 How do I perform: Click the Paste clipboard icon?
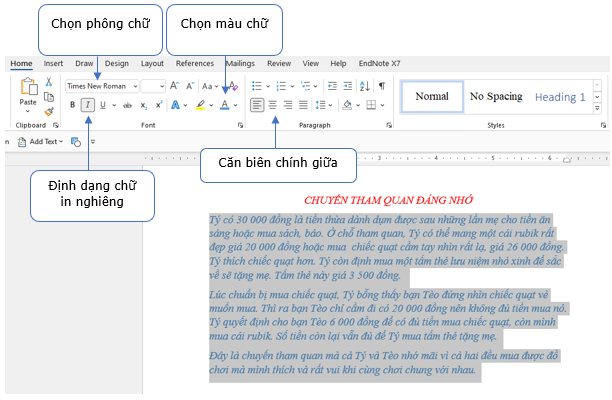[28, 90]
